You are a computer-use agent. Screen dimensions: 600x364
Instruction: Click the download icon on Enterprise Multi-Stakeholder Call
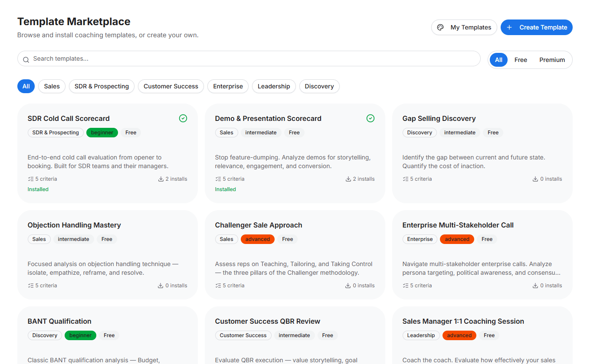535,285
